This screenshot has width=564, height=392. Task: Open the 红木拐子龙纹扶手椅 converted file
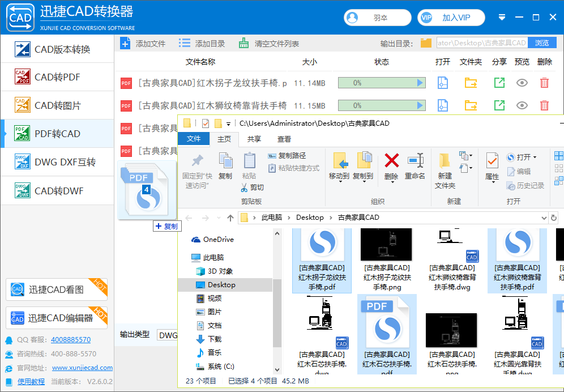point(442,83)
